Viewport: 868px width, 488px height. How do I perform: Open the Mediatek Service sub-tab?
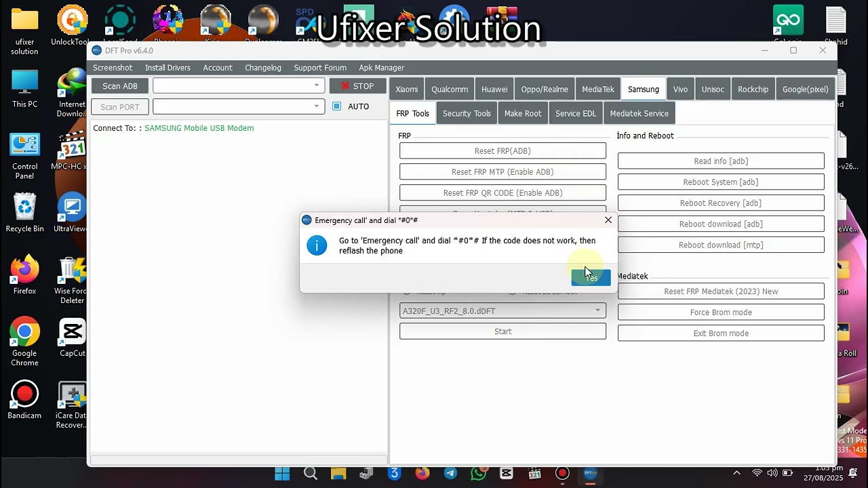pyautogui.click(x=639, y=113)
